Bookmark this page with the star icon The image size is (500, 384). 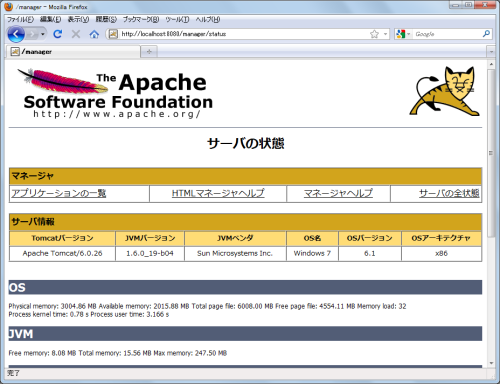pos(374,34)
